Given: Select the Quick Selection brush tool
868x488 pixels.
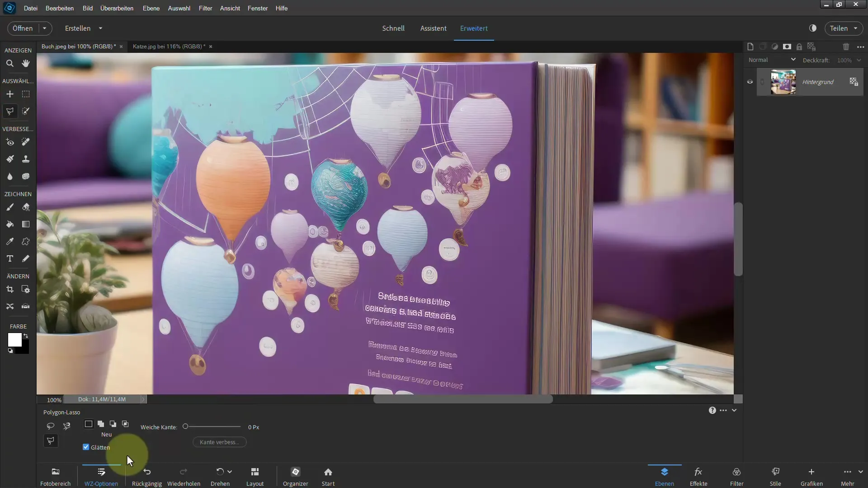Looking at the screenshot, I should point(26,111).
